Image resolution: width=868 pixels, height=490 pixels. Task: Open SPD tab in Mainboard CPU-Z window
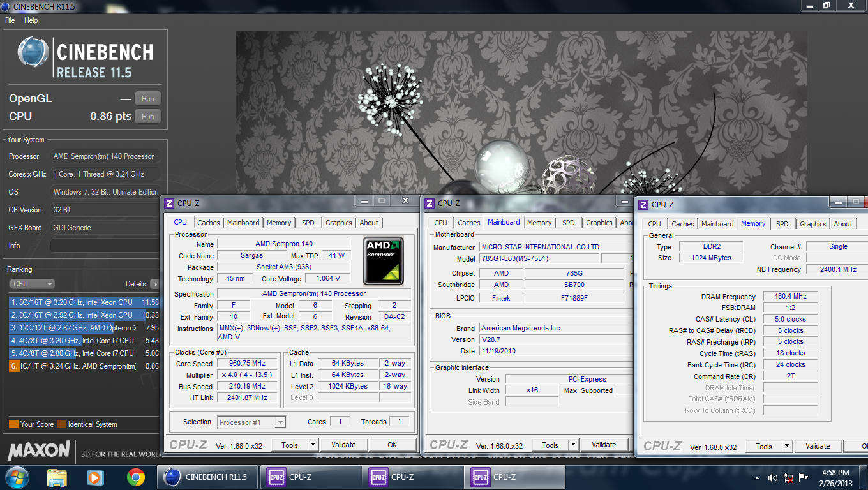click(x=569, y=223)
